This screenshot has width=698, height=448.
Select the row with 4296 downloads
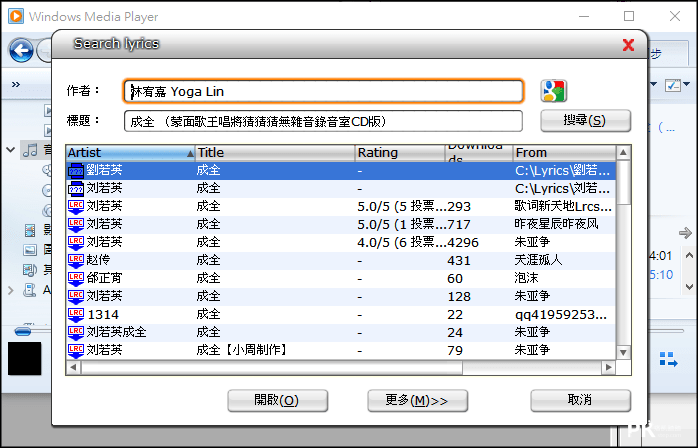click(341, 243)
